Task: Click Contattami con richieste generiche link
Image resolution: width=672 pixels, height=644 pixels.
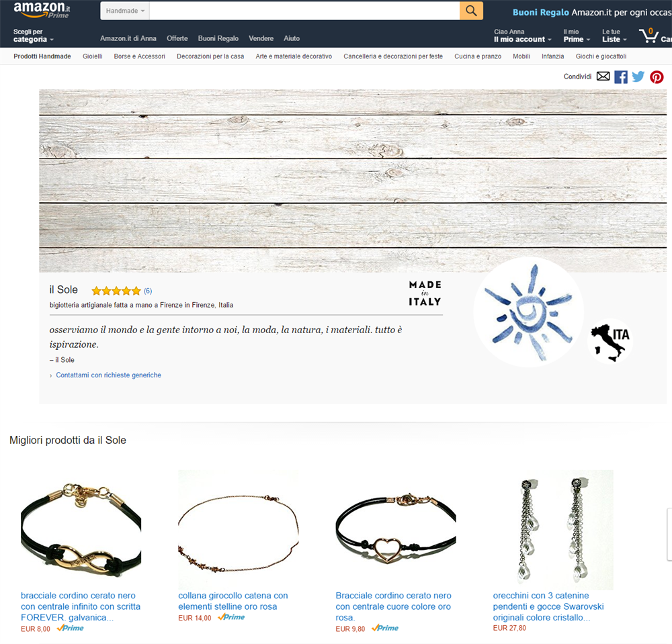Action: pos(108,375)
